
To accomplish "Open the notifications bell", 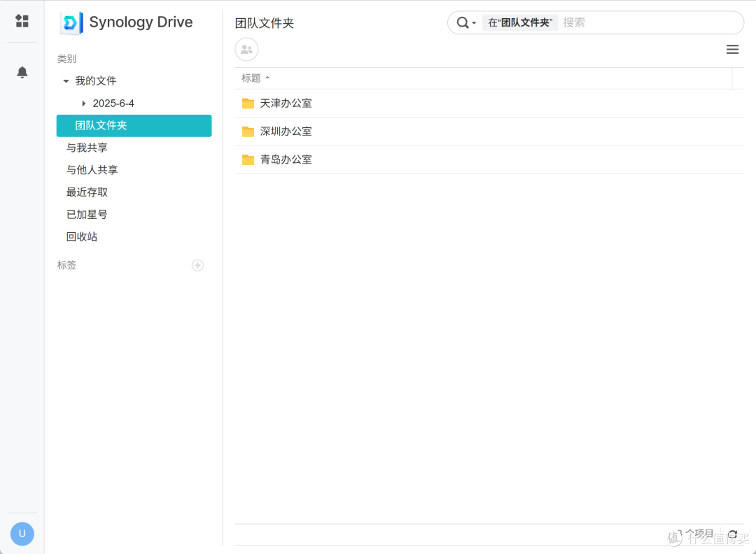I will [22, 72].
